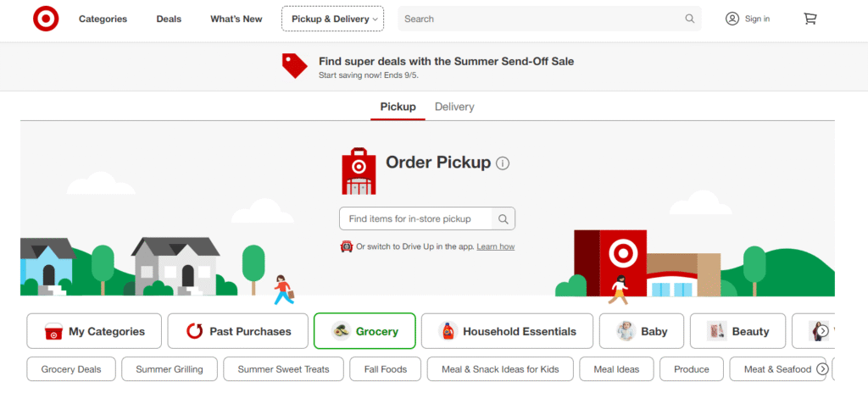
Task: Switch to the Delivery tab
Action: (454, 108)
